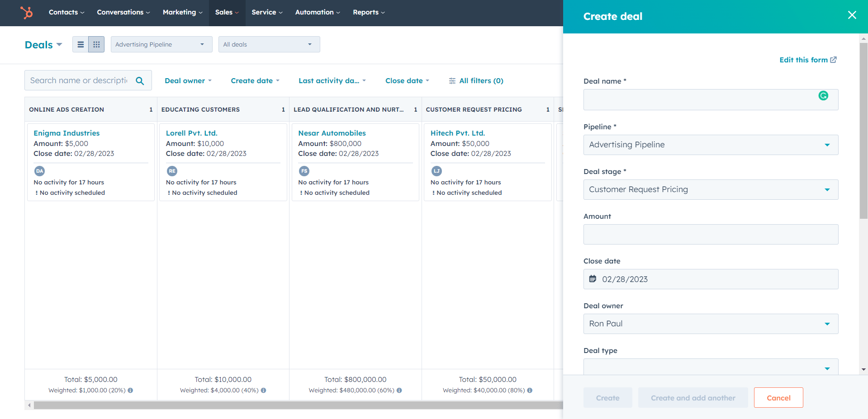Open the Marketing menu
868x419 pixels.
pos(183,12)
